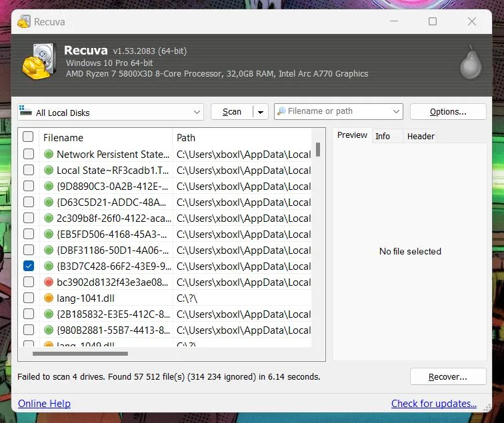This screenshot has height=423, width=504.
Task: Uncheck the {B3D7C428-66F2-43E9 file checkbox
Action: [29, 266]
